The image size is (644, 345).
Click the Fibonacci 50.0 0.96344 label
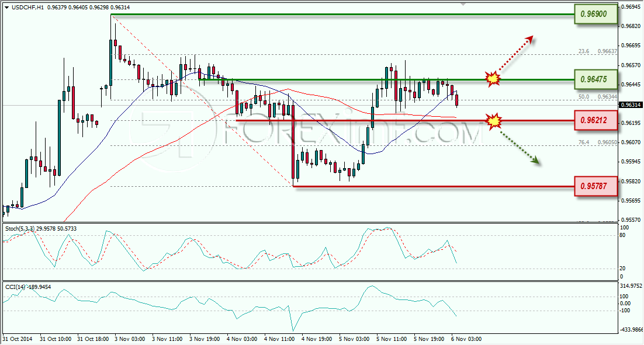point(598,97)
